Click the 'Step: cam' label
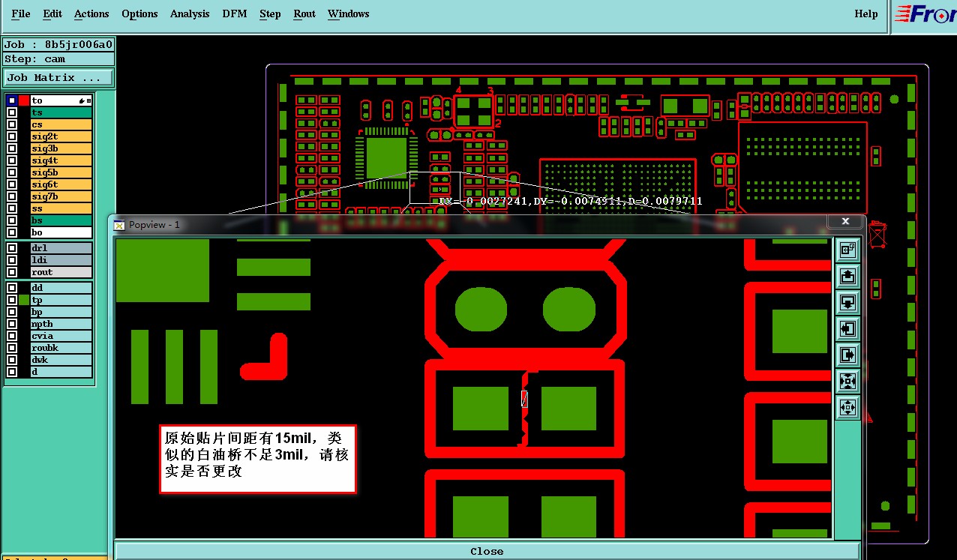This screenshot has height=560, width=957. click(58, 59)
